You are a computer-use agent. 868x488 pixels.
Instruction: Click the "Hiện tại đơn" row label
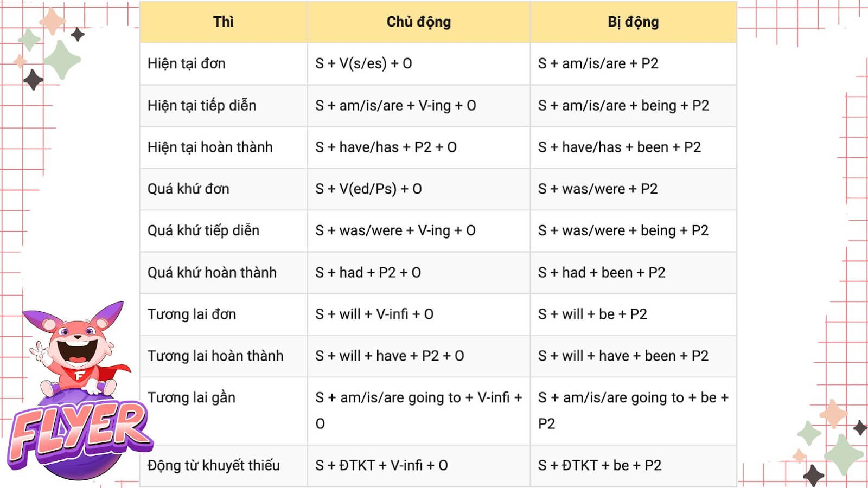click(187, 64)
